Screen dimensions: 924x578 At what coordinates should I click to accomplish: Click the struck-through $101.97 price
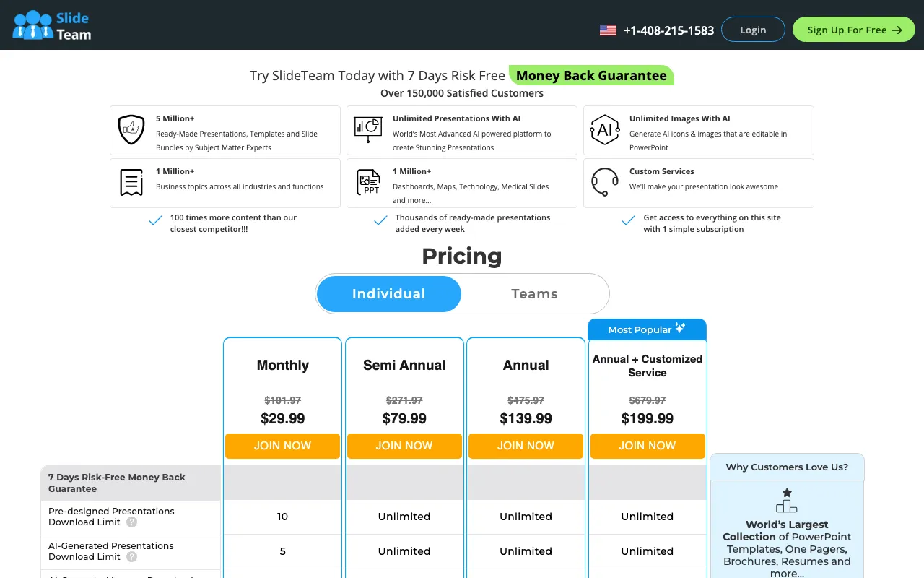pos(283,400)
